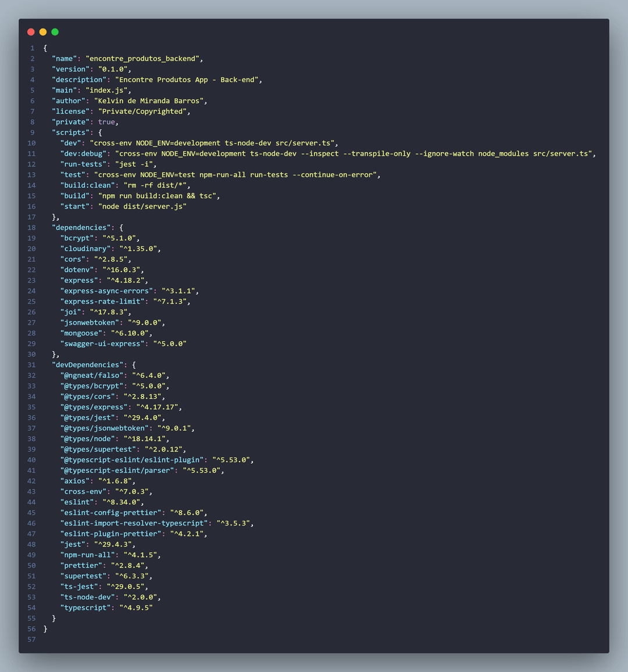628x672 pixels.
Task: Click the value "encontre_produtos_backend"
Action: point(142,59)
